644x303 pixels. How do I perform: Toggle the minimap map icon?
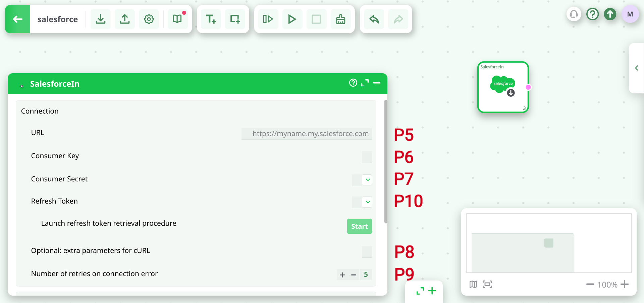click(473, 285)
